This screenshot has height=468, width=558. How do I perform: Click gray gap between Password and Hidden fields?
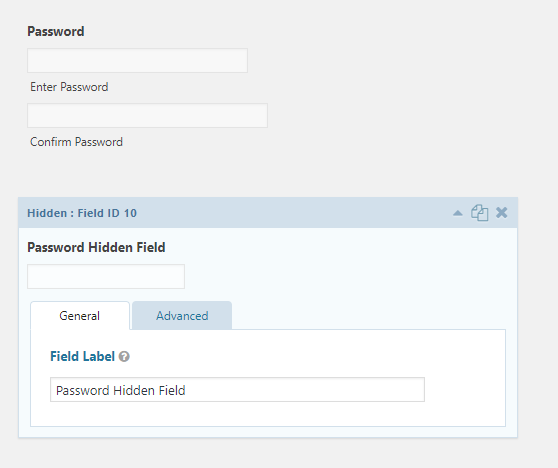(267, 174)
